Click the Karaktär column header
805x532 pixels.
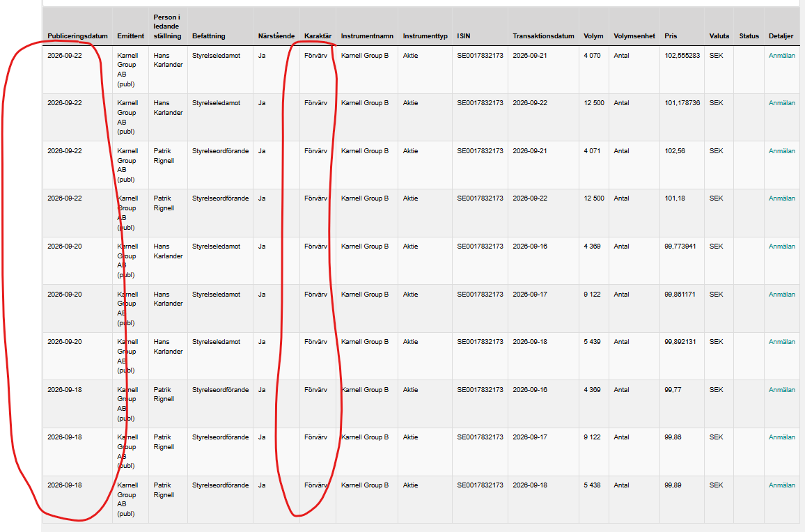coord(318,36)
